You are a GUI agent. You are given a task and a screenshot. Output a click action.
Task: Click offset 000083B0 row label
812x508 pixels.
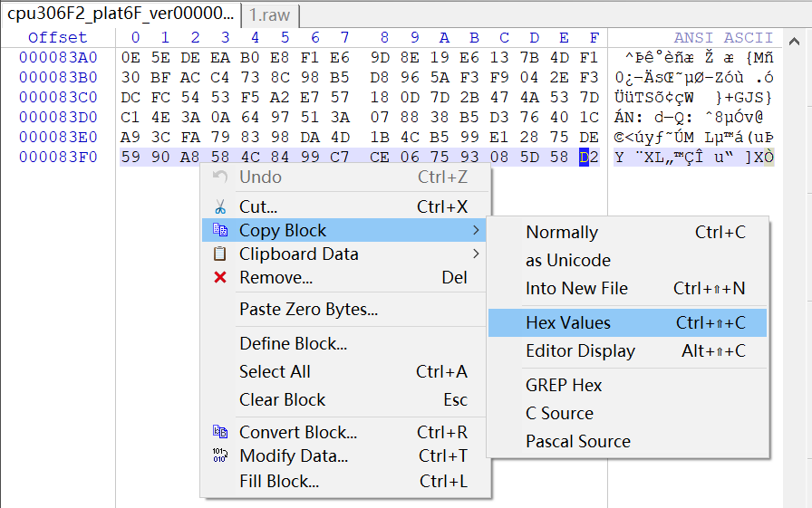click(58, 78)
